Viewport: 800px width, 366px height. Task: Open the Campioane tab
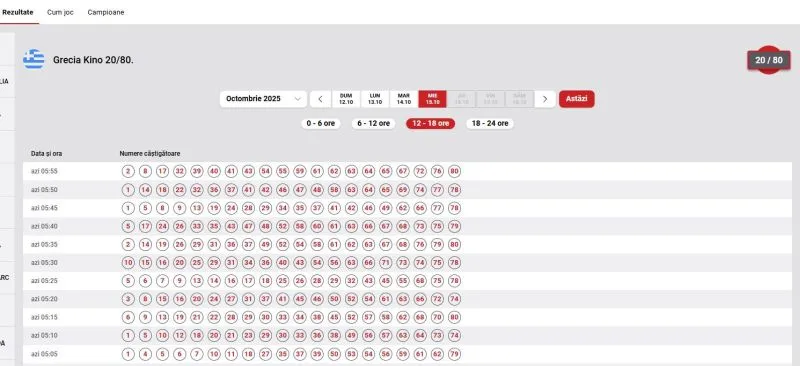(x=106, y=12)
